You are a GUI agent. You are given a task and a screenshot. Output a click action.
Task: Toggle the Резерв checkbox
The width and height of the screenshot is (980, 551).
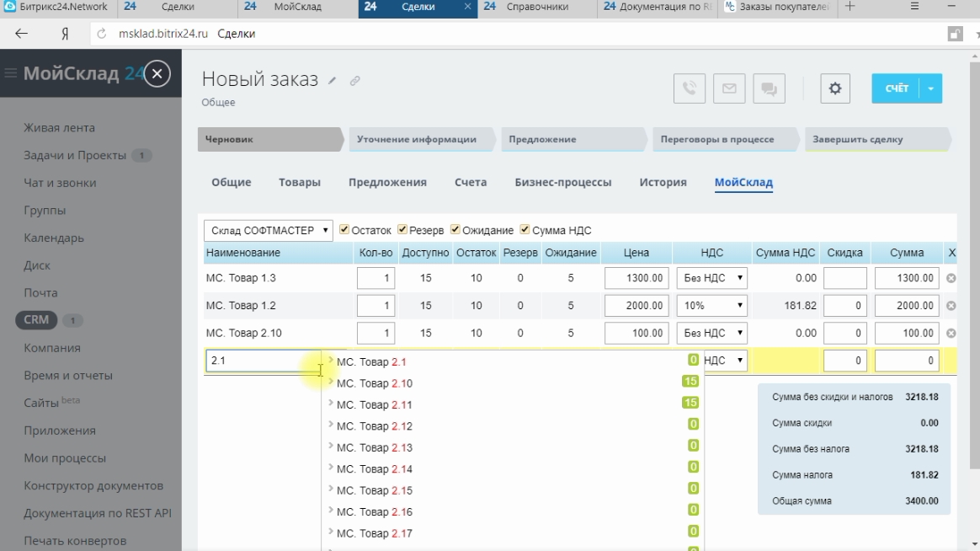coord(402,229)
